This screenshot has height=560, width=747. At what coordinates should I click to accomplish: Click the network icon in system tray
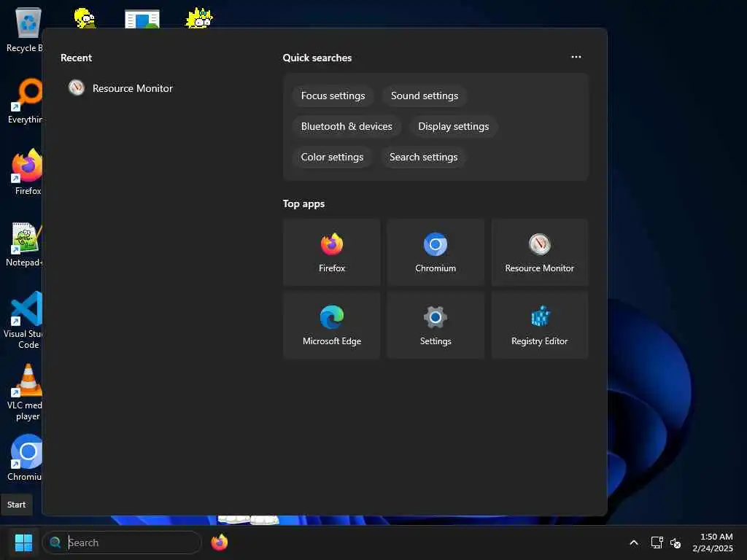(657, 542)
